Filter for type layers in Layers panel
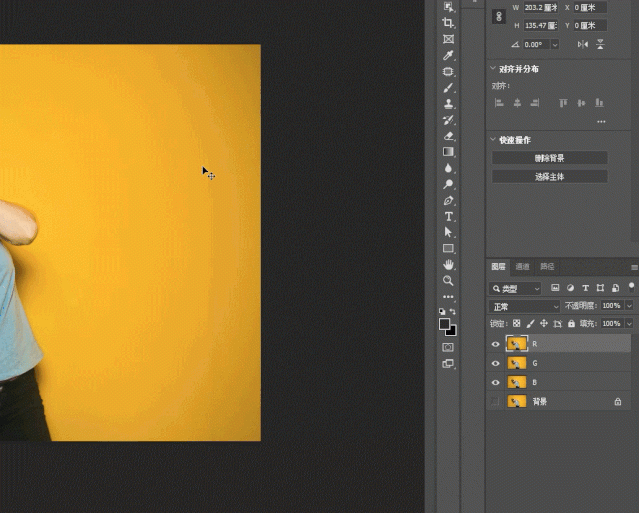The height and width of the screenshot is (513, 639). (585, 288)
